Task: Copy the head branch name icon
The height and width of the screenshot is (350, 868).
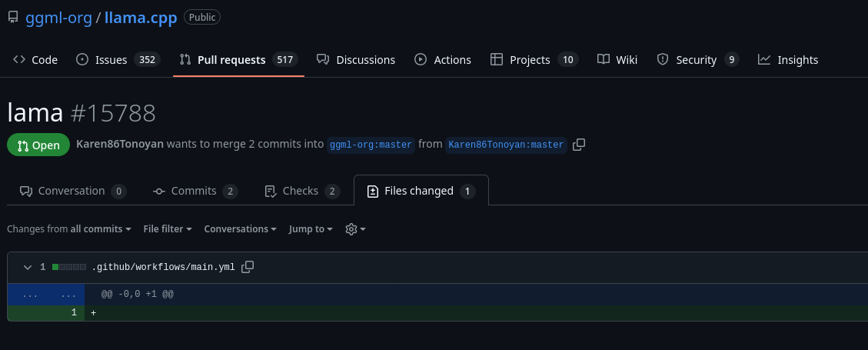Action: click(x=579, y=145)
